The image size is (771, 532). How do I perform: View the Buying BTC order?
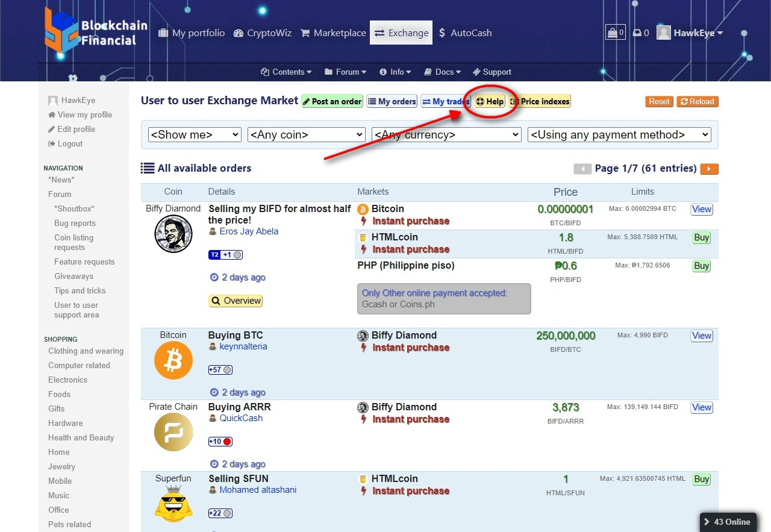tap(702, 336)
